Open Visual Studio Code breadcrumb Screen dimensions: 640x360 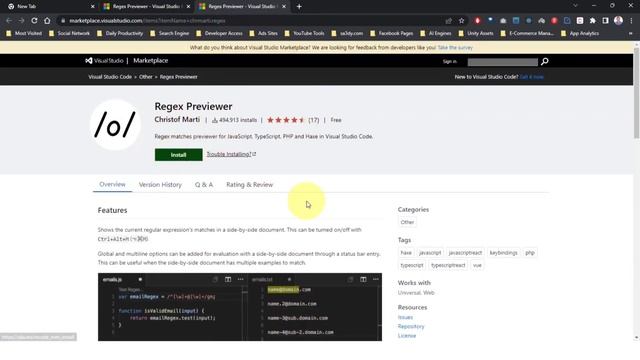tap(110, 77)
